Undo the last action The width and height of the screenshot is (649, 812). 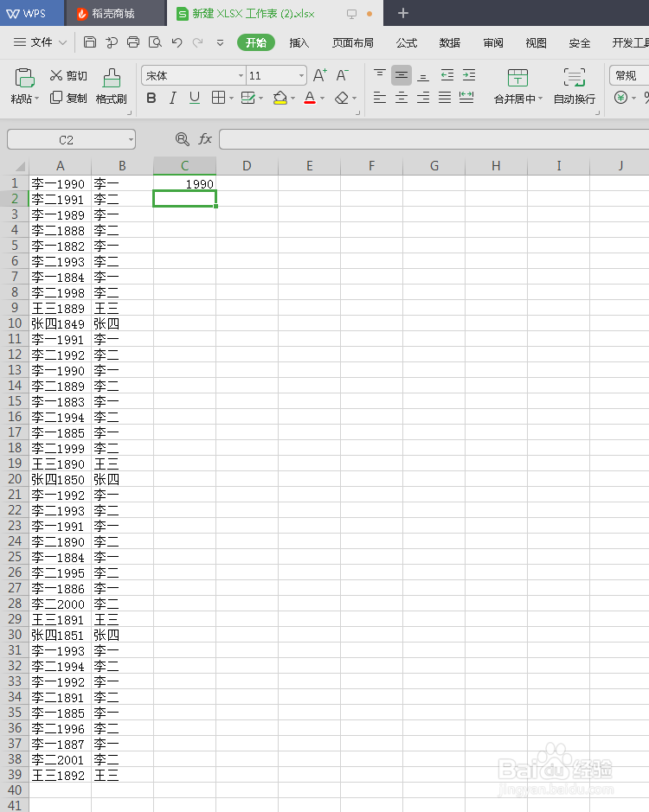pos(177,42)
